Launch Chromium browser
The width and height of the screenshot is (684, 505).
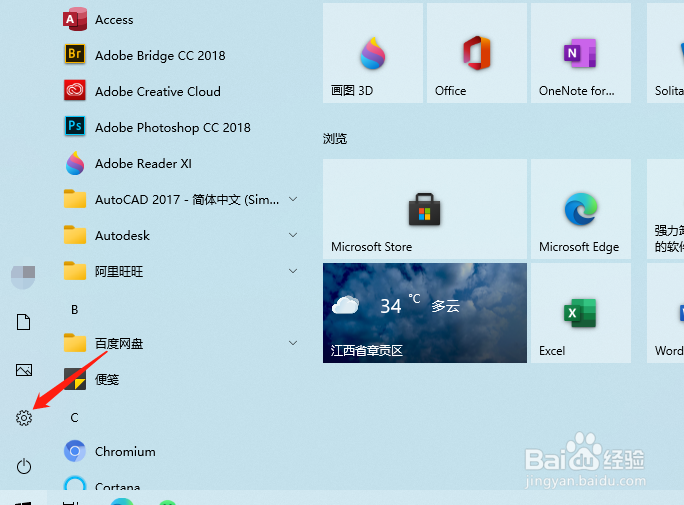tap(109, 451)
